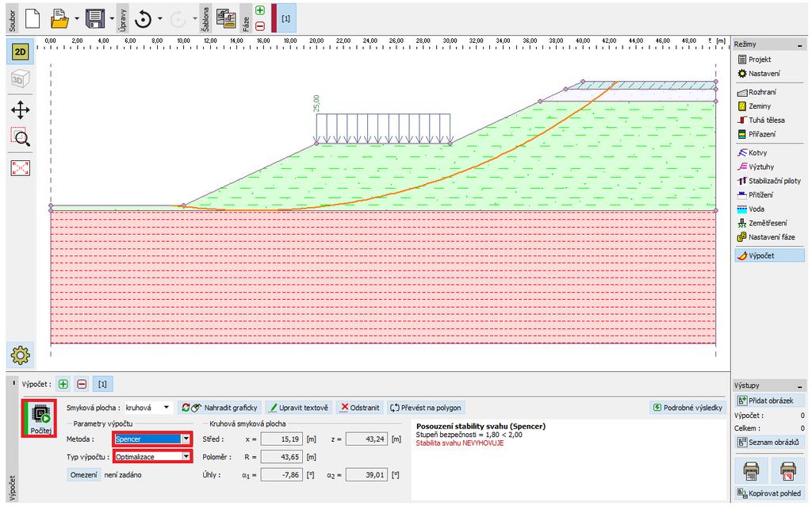
Task: Open the Zeminy mode
Action: 769,106
